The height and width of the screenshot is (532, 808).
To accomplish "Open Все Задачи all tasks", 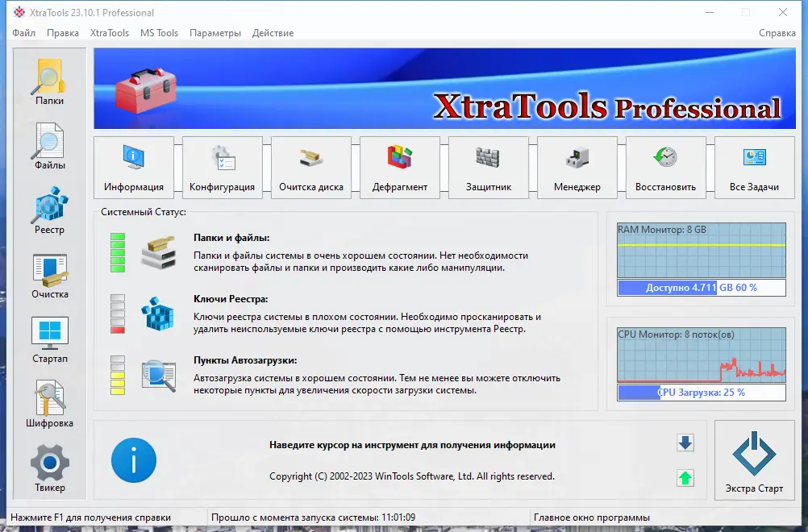I will [754, 168].
